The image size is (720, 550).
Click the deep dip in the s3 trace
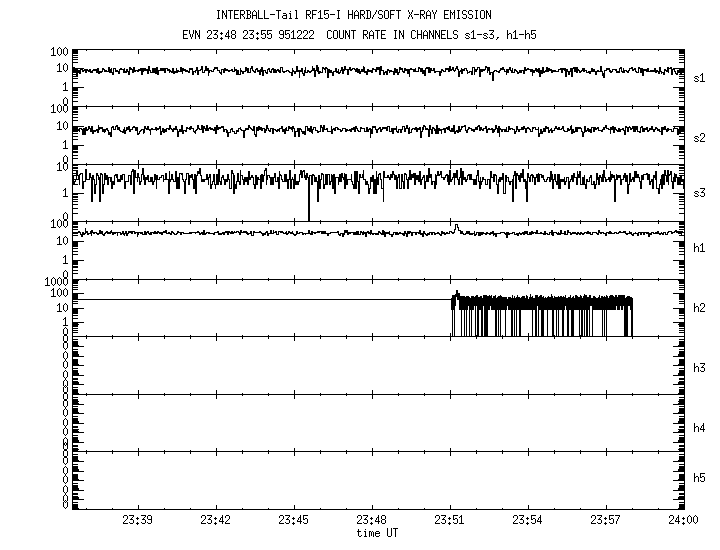[309, 212]
